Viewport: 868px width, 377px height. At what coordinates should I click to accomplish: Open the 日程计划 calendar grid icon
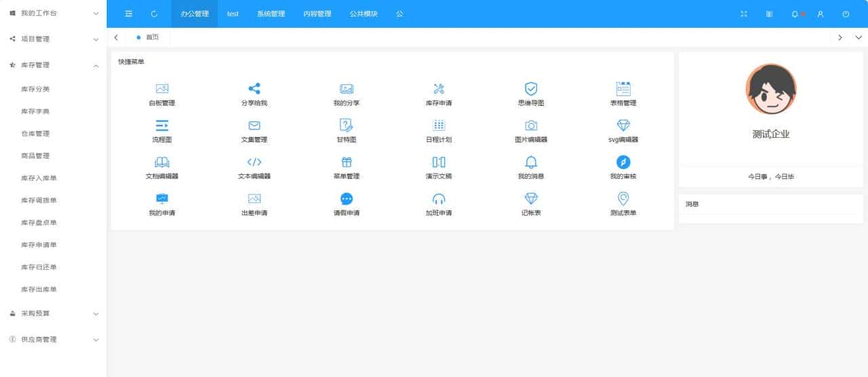point(439,125)
